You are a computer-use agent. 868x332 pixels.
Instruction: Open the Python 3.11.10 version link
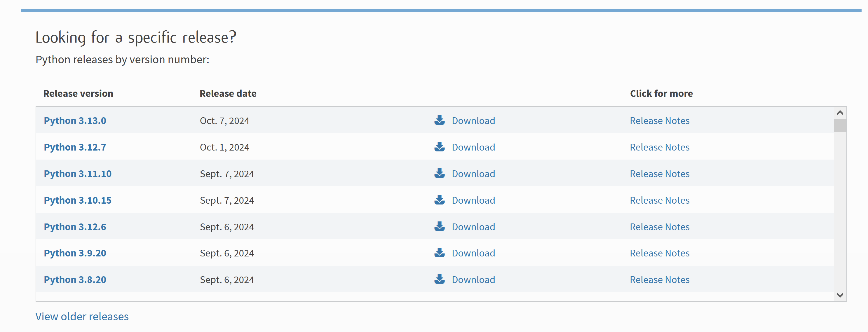(x=78, y=174)
